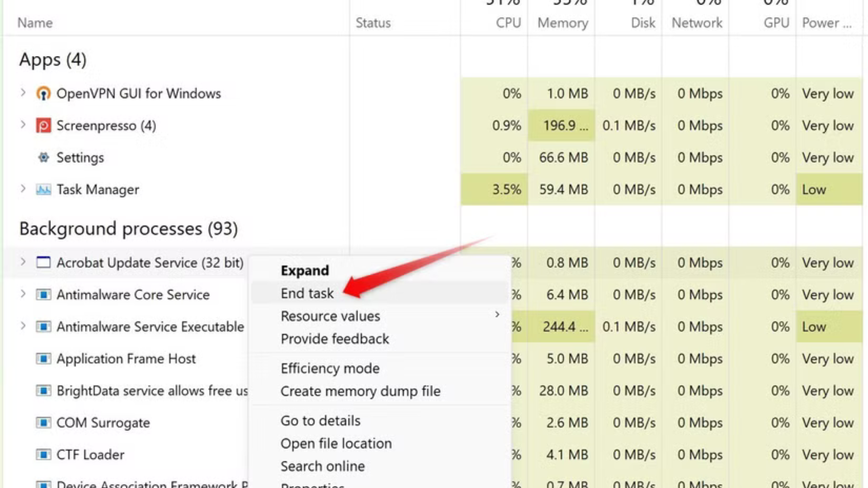Expand the OpenVPN GUI for Windows row
Screen dimensions: 868x488
click(x=23, y=93)
